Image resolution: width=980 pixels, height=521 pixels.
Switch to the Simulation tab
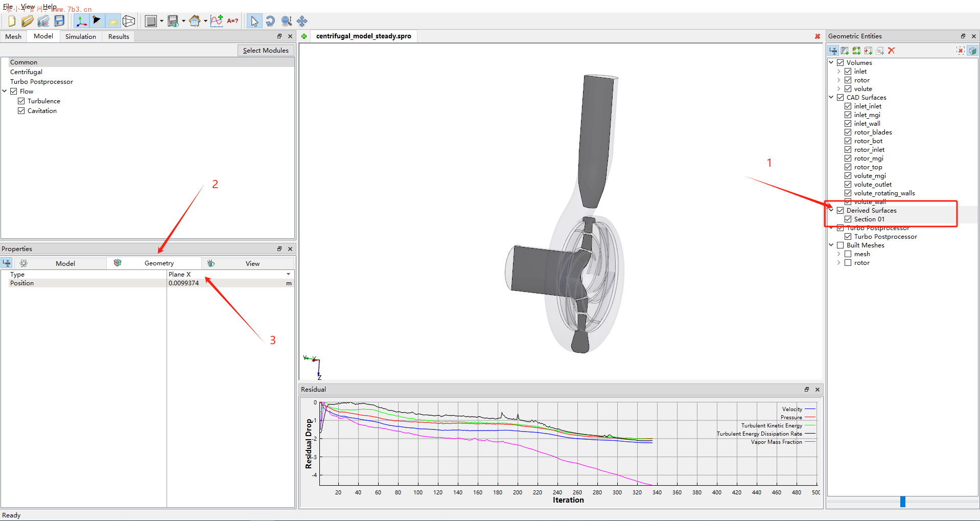80,36
